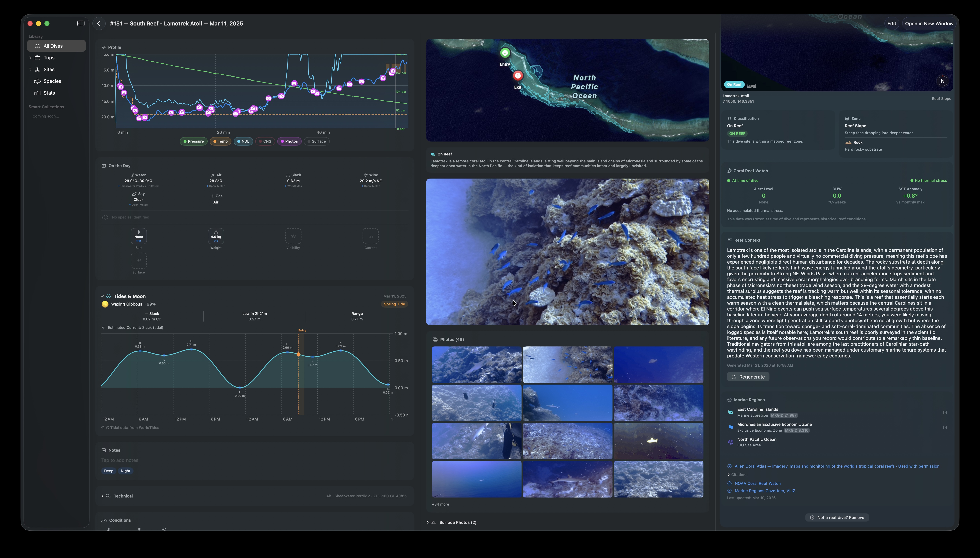
Task: Toggle the CNS series on profile chart
Action: [265, 141]
